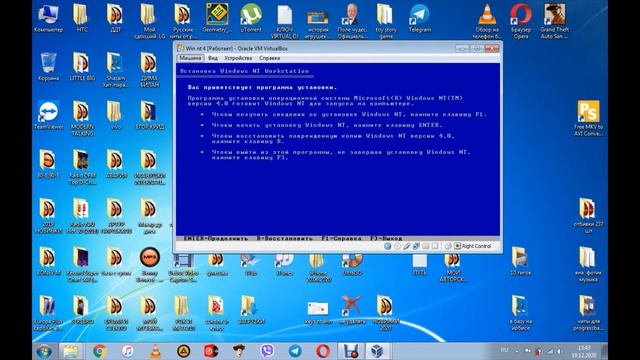This screenshot has height=360, width=640.
Task: Click the RU language indicator in tray
Action: (504, 350)
